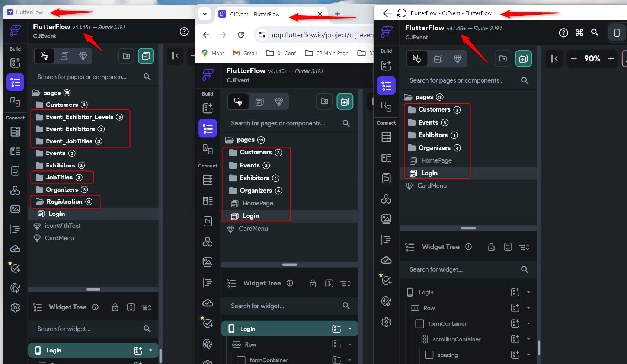Expand JobTitles folder in left window
Image resolution: width=627 pixels, height=364 pixels.
[x=59, y=178]
